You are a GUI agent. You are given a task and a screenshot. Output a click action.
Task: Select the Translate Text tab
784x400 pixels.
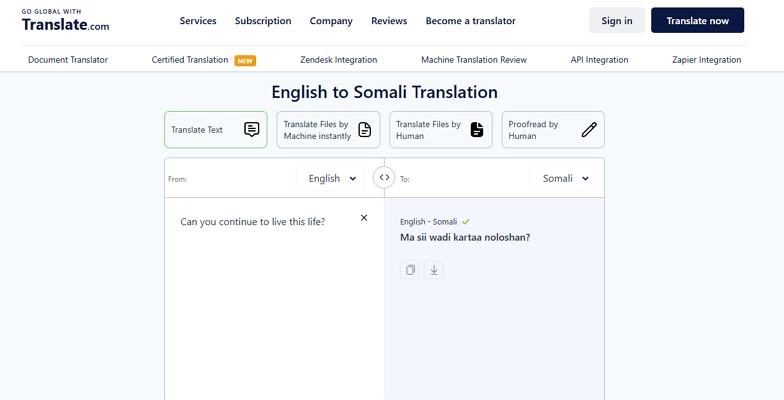point(216,130)
